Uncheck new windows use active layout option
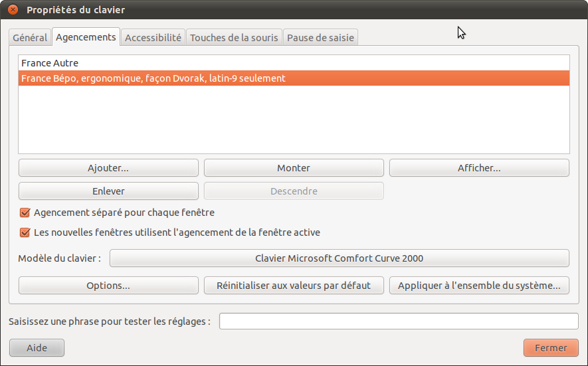Screen dimensions: 588x366 coord(26,233)
